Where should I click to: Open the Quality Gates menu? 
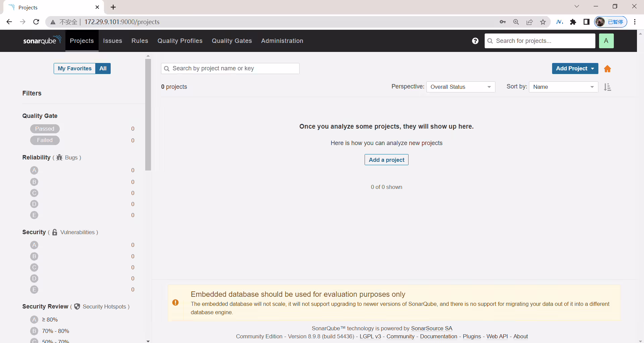pyautogui.click(x=232, y=41)
